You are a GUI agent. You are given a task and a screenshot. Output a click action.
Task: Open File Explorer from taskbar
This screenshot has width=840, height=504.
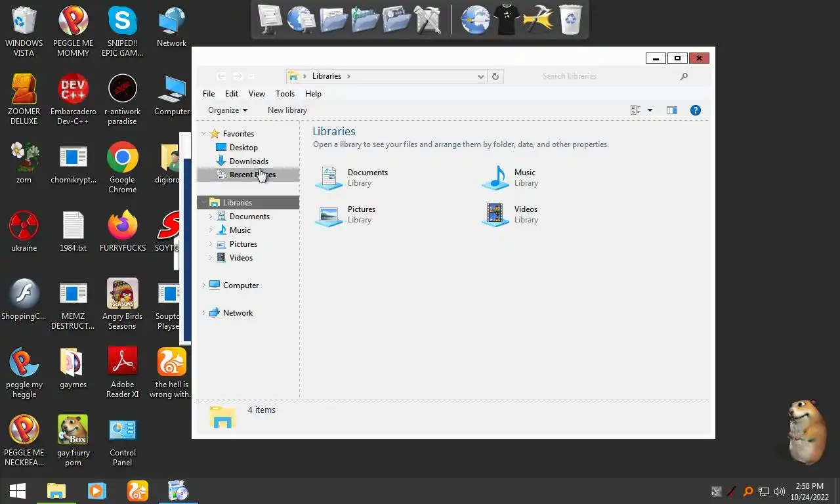click(x=56, y=491)
